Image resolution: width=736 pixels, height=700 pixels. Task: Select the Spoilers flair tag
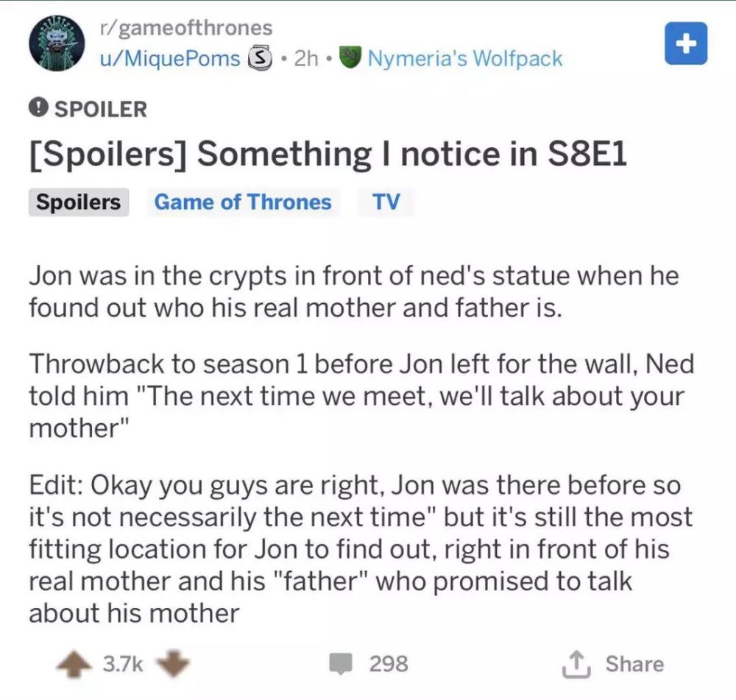[x=79, y=202]
